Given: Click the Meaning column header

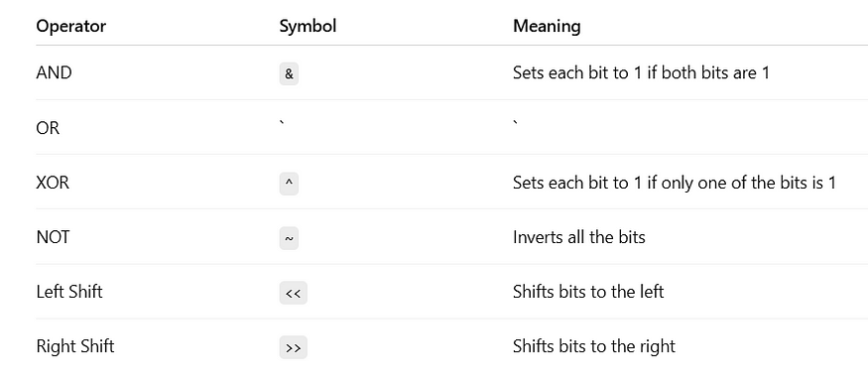Looking at the screenshot, I should point(547,26).
